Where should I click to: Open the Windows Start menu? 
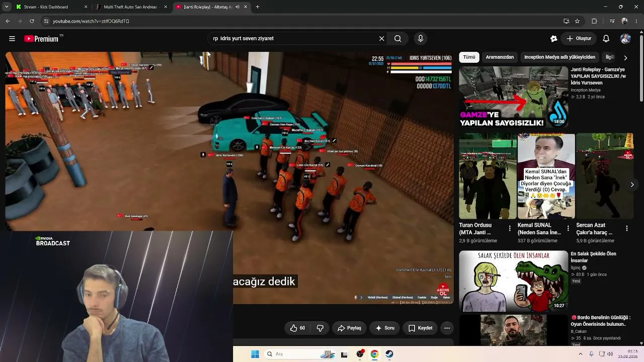[x=255, y=354]
